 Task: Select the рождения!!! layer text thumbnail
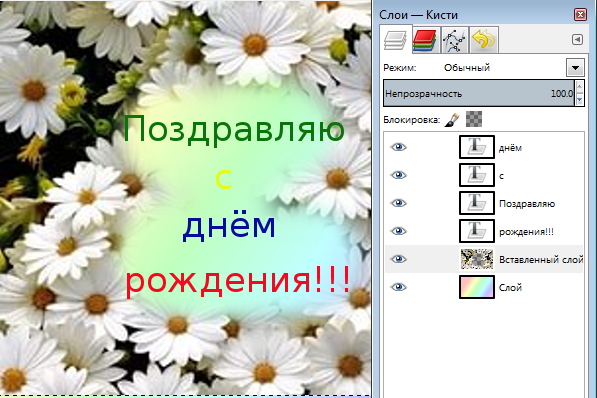click(477, 231)
